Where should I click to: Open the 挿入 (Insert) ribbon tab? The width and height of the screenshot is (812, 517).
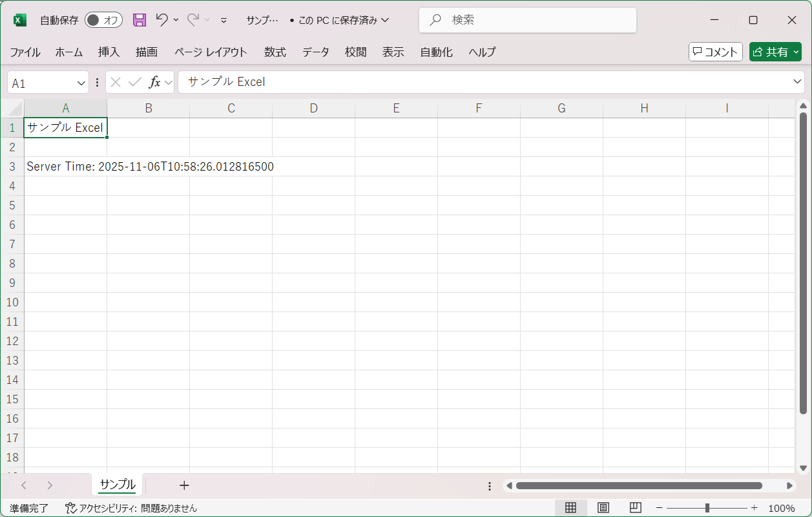point(109,52)
